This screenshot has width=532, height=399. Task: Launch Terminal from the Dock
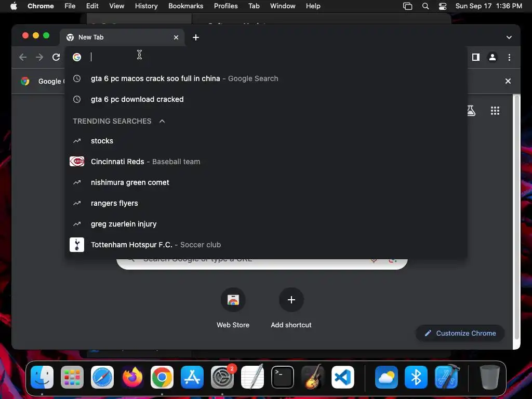coord(282,377)
